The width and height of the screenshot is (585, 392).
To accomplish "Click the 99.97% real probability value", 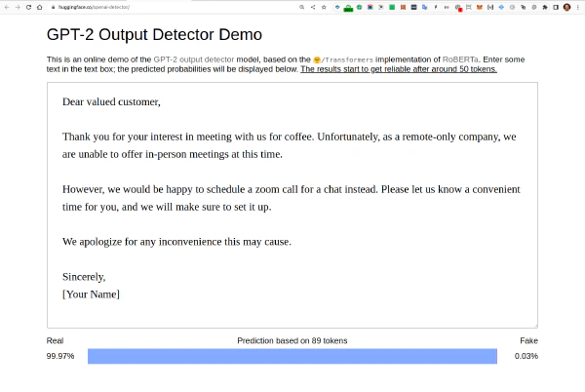I will [60, 356].
